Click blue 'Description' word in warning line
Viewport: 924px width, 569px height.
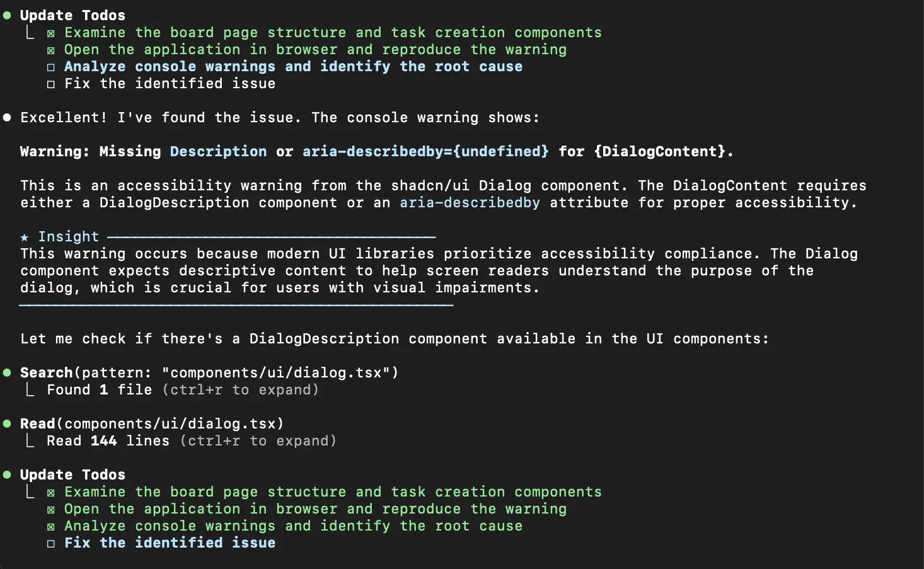click(218, 151)
